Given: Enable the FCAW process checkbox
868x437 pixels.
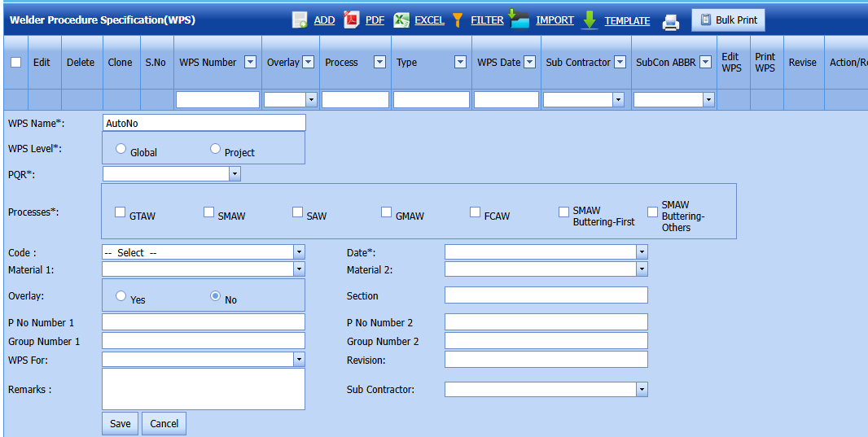Looking at the screenshot, I should point(475,212).
